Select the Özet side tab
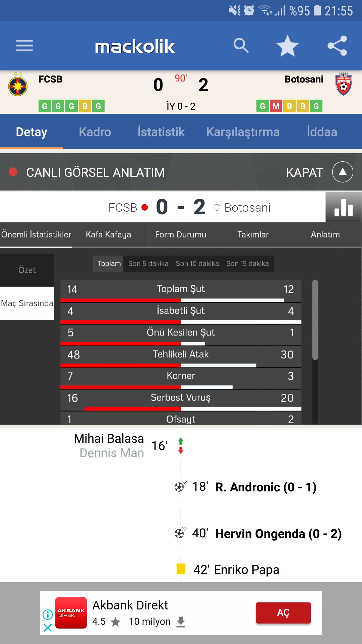The width and height of the screenshot is (362, 644). 27,270
